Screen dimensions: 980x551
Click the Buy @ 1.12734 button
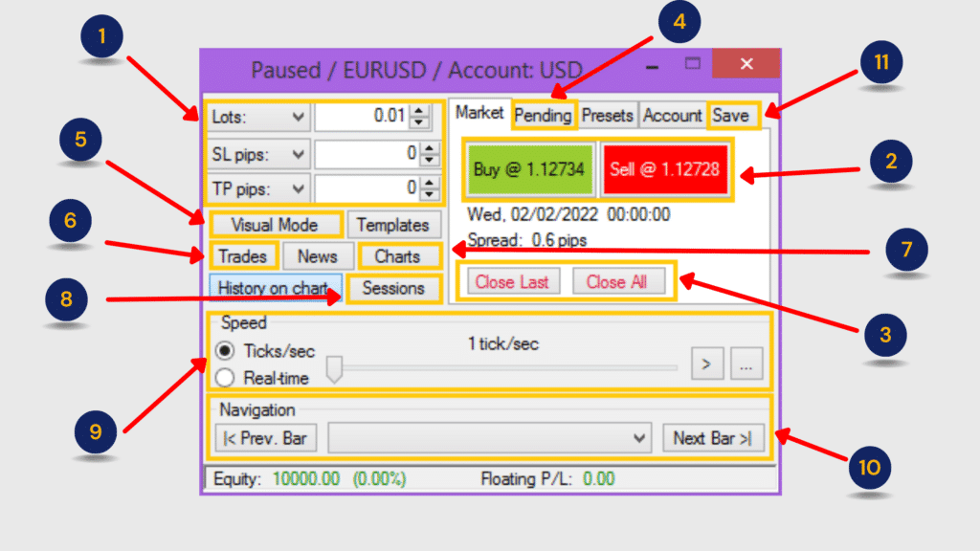[x=527, y=169]
